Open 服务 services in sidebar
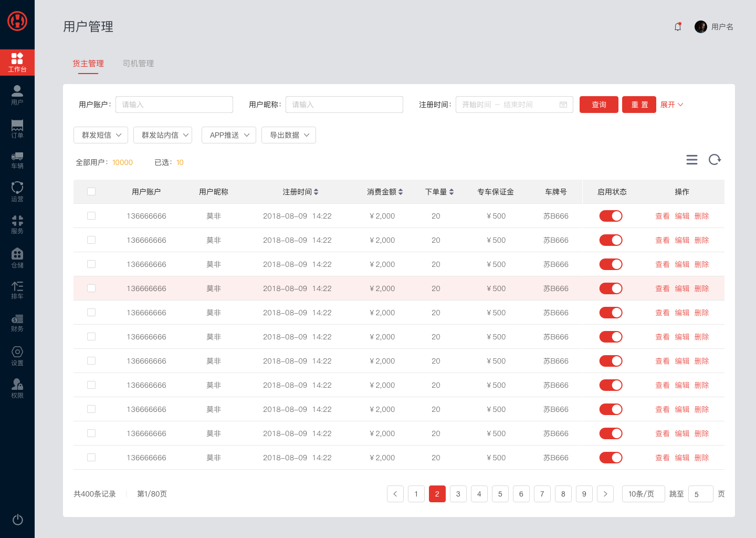 coord(17,224)
